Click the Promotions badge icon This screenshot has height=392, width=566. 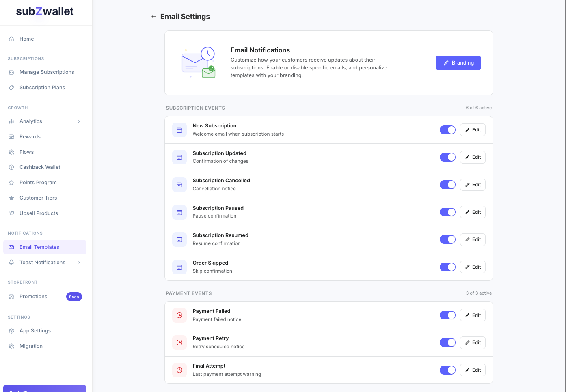pyautogui.click(x=11, y=297)
